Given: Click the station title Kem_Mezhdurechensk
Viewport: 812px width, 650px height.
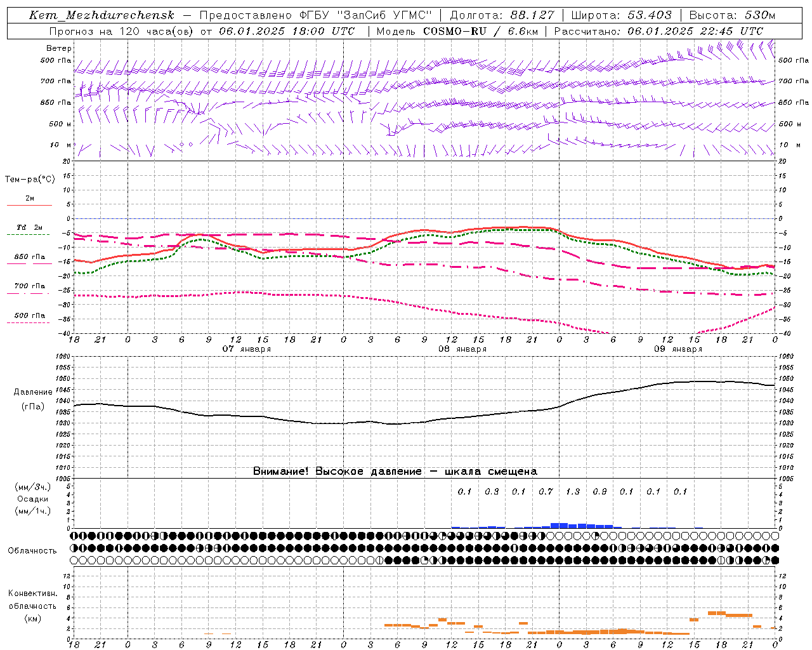Looking at the screenshot, I should click(x=101, y=15).
